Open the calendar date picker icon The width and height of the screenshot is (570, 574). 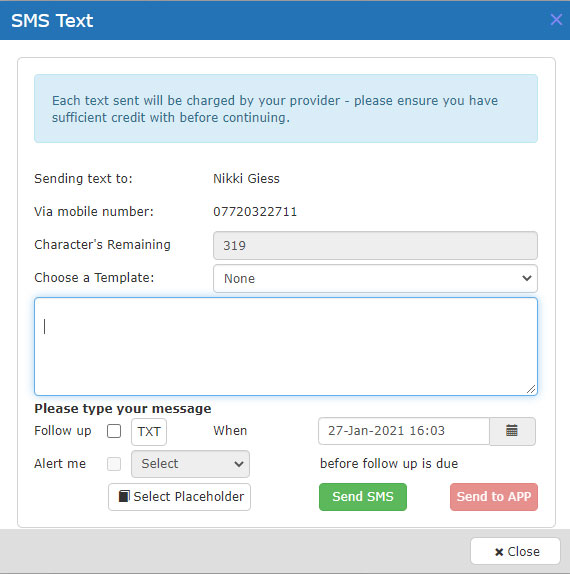(x=512, y=431)
